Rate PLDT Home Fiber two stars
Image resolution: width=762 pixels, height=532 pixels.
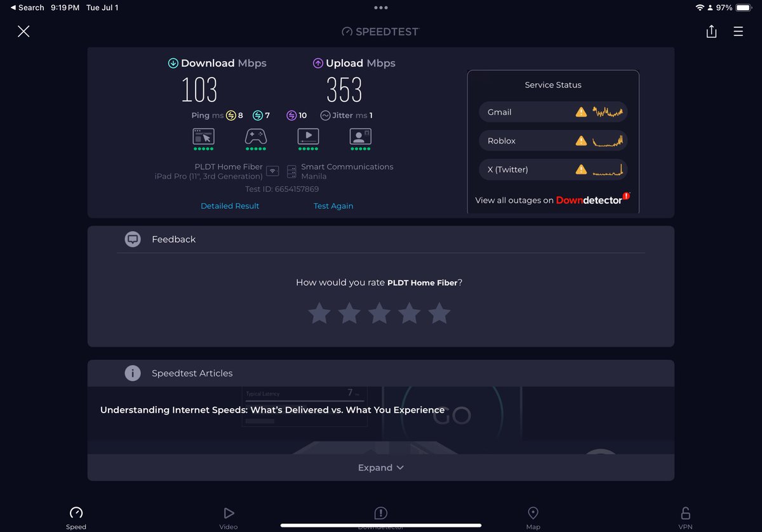coord(349,313)
